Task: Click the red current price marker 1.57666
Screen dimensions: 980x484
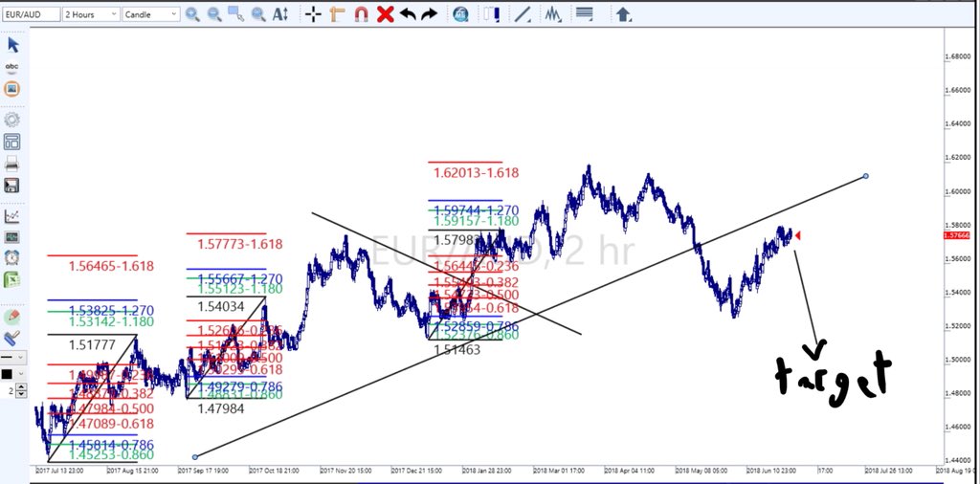Action: click(x=955, y=235)
